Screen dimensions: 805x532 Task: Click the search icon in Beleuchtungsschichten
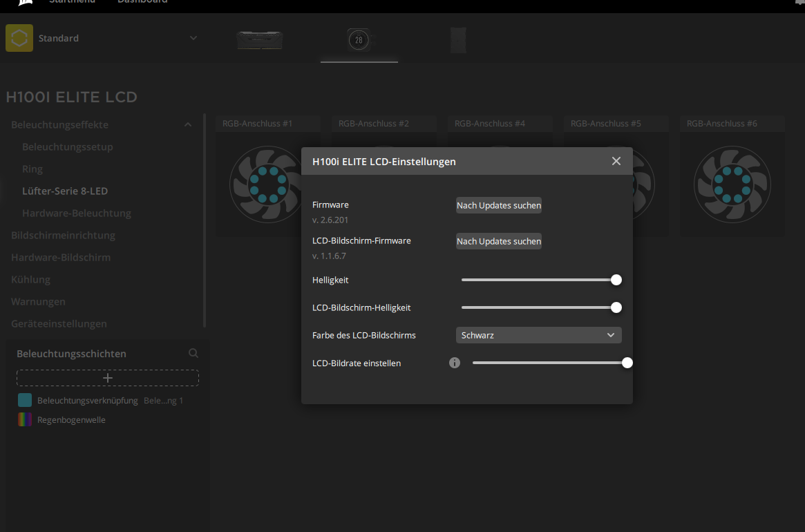[x=193, y=353]
